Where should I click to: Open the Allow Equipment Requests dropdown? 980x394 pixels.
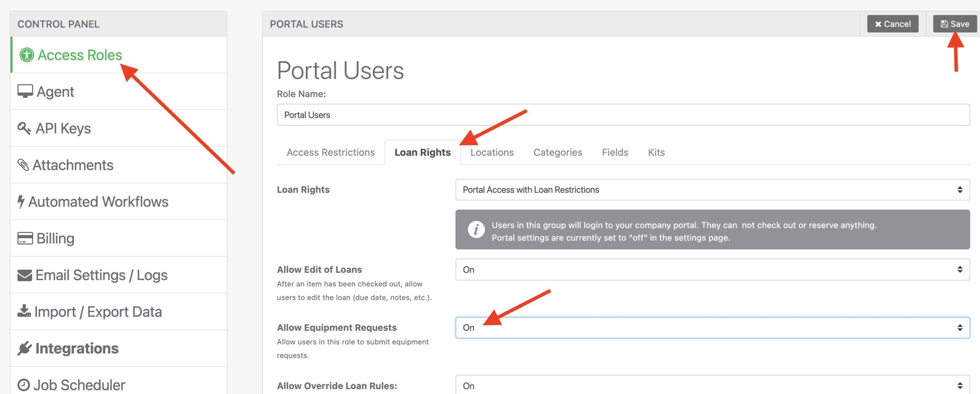[x=712, y=328]
